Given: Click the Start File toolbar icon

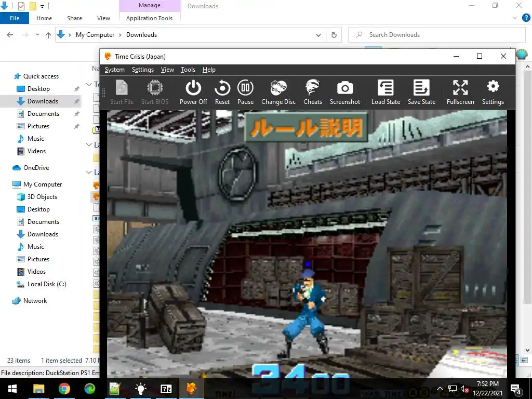Looking at the screenshot, I should pos(122,92).
